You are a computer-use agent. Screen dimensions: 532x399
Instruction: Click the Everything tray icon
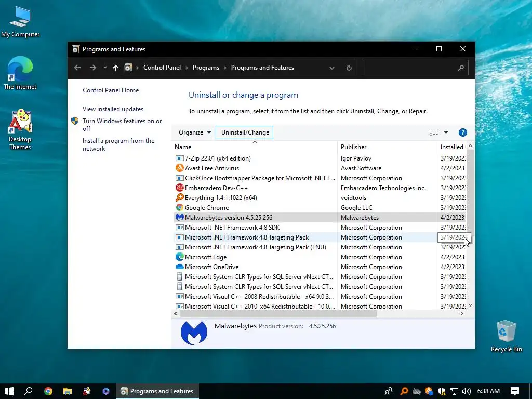pos(404,391)
